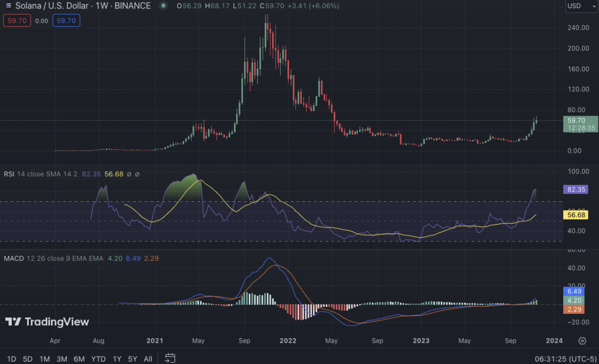Click the 120.00 price scale label
The image size is (599, 364).
(x=577, y=89)
